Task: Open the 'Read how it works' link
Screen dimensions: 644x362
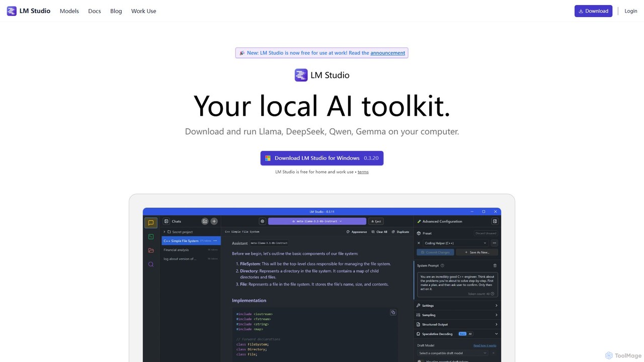Action: (x=485, y=345)
